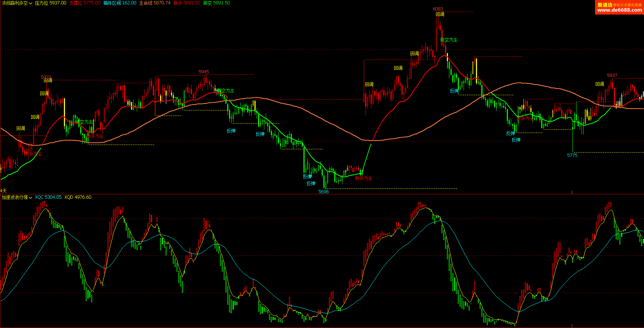Click the 回调 signal directly below 6083

[x=440, y=15]
